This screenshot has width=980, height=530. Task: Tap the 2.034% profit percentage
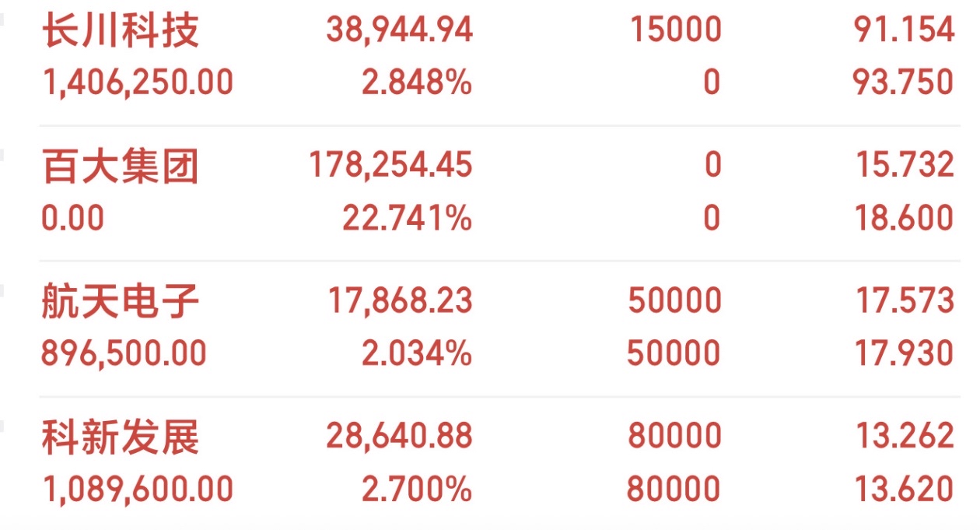tap(417, 353)
